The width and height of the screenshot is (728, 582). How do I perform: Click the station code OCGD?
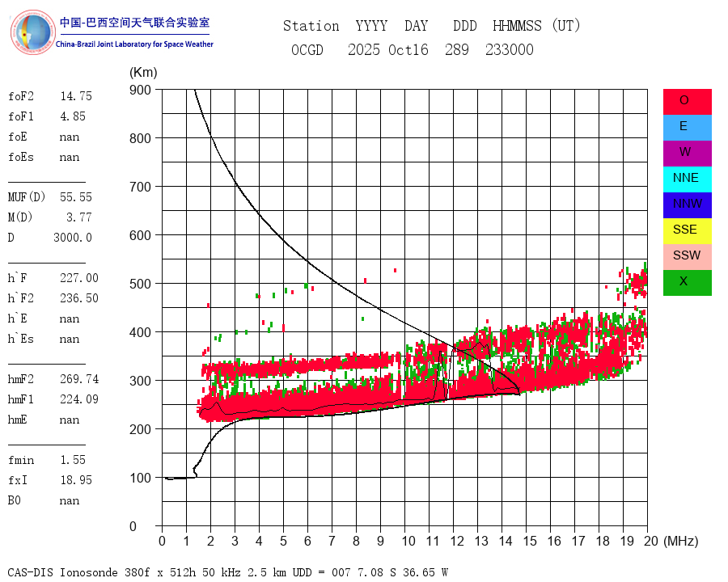pyautogui.click(x=307, y=49)
